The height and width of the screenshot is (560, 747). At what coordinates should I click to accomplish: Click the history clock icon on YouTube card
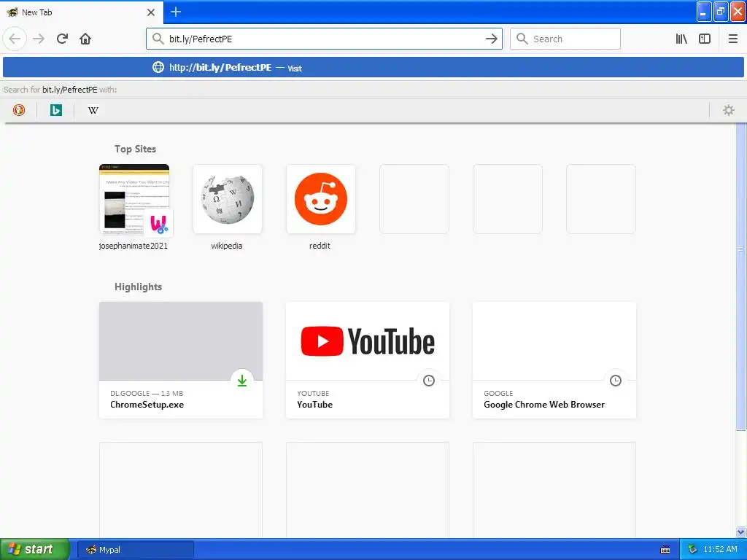pos(429,380)
